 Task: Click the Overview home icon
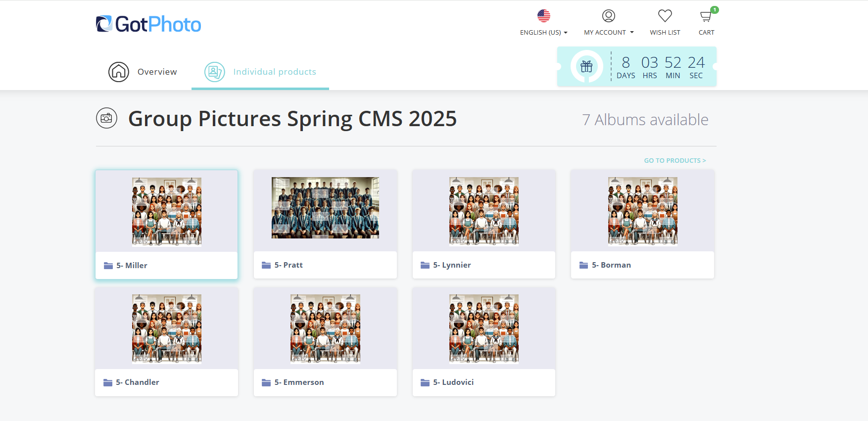pos(119,72)
